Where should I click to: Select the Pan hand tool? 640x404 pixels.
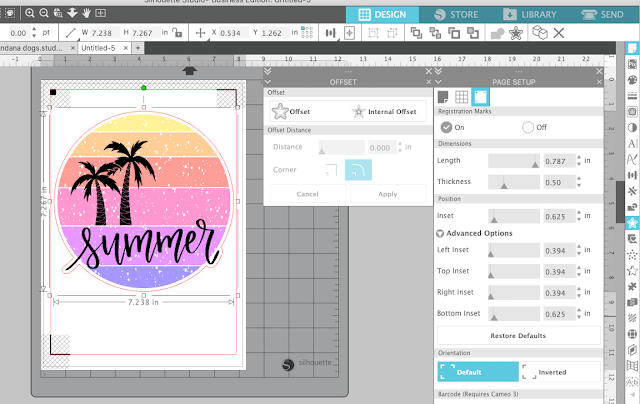pyautogui.click(x=86, y=13)
